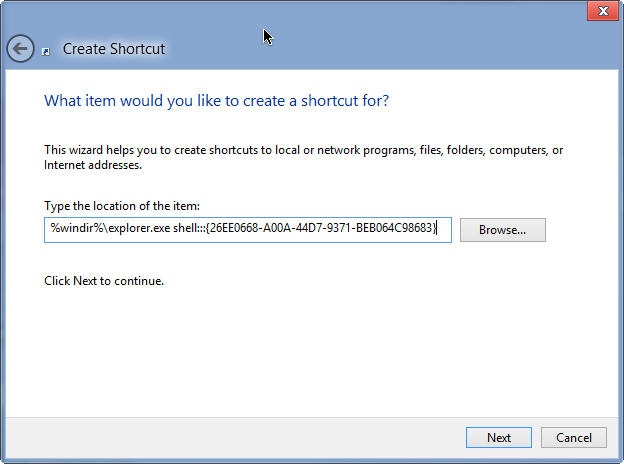Click the 'Create Shortcut' title text
The image size is (624, 464).
pos(114,49)
